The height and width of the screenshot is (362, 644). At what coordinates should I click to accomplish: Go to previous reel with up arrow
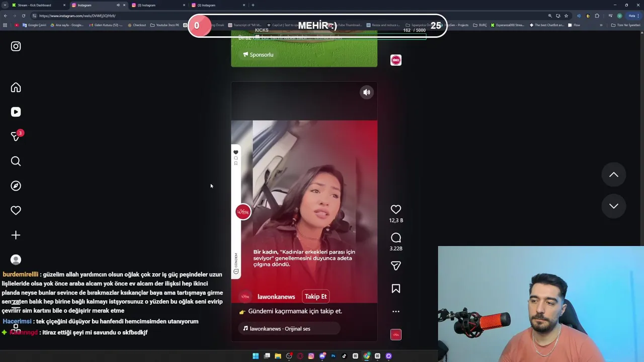pyautogui.click(x=614, y=174)
